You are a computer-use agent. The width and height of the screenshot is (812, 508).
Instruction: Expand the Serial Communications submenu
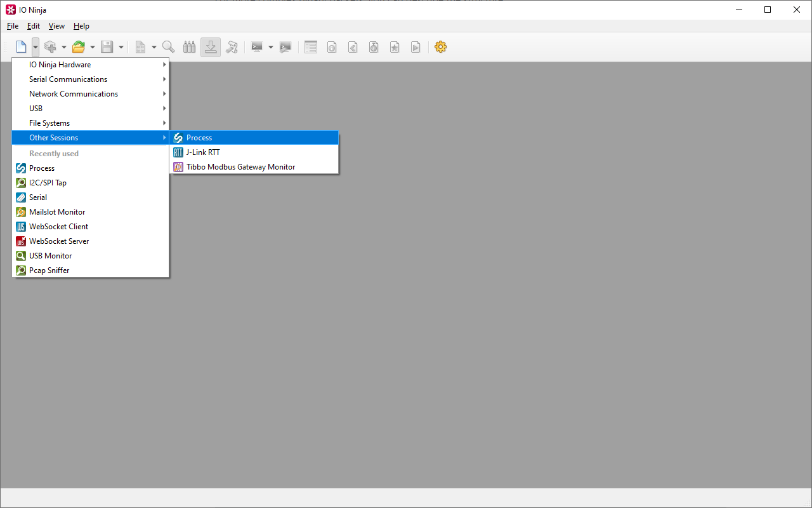(91, 79)
